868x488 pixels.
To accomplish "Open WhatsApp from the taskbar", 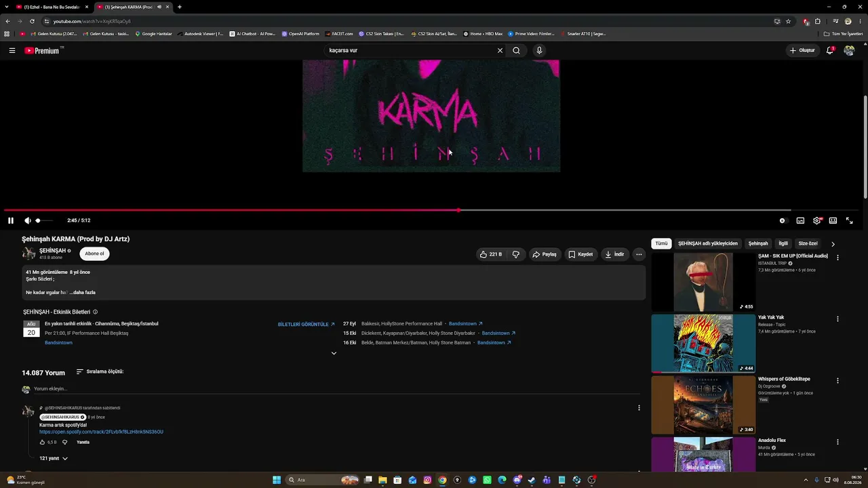I will tap(487, 480).
